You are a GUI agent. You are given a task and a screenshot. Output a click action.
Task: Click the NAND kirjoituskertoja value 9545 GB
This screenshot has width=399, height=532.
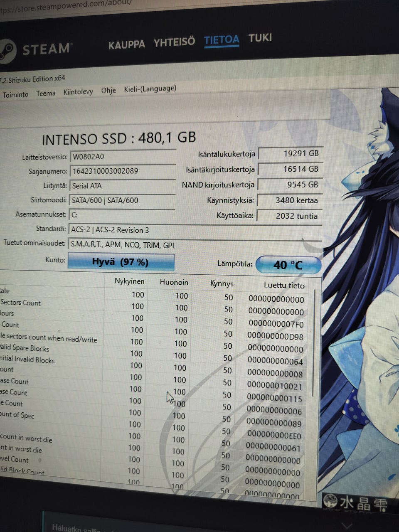pos(290,185)
